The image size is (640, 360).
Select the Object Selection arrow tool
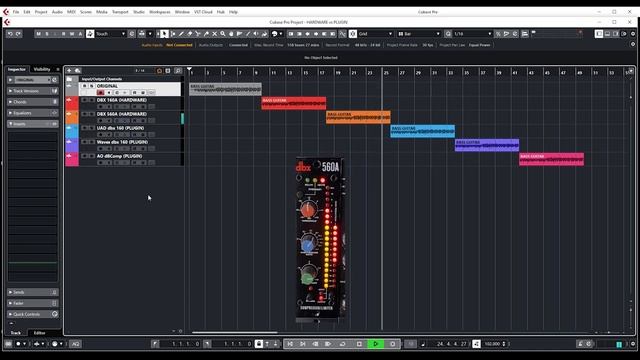164,34
